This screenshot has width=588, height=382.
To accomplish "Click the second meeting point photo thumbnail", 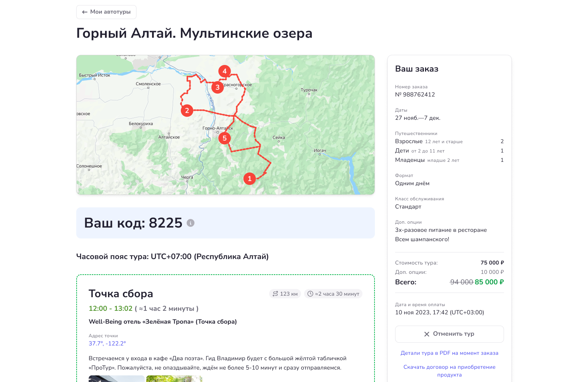I will (174, 378).
